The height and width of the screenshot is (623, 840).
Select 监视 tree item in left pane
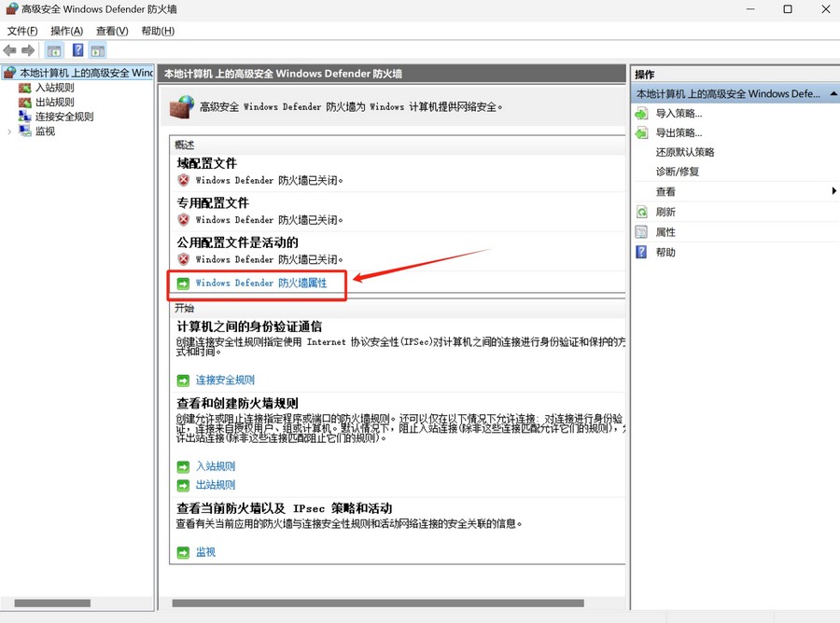tap(45, 132)
